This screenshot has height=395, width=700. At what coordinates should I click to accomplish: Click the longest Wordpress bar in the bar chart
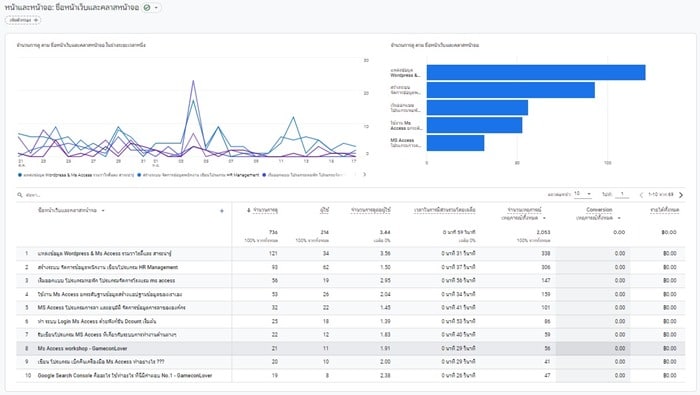tap(536, 72)
